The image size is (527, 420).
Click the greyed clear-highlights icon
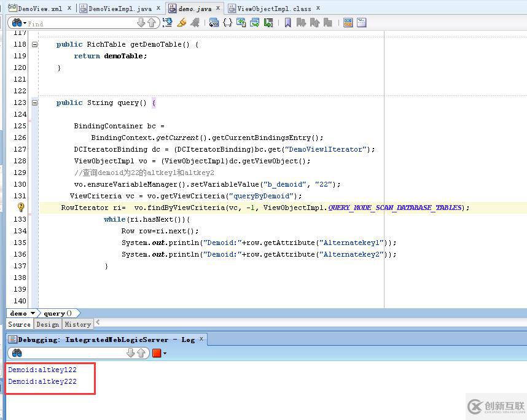(x=195, y=23)
